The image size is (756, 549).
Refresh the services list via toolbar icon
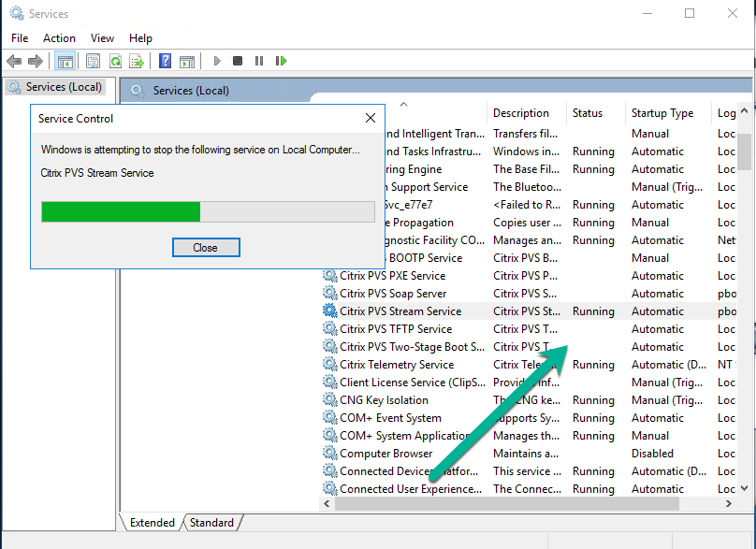pos(115,61)
